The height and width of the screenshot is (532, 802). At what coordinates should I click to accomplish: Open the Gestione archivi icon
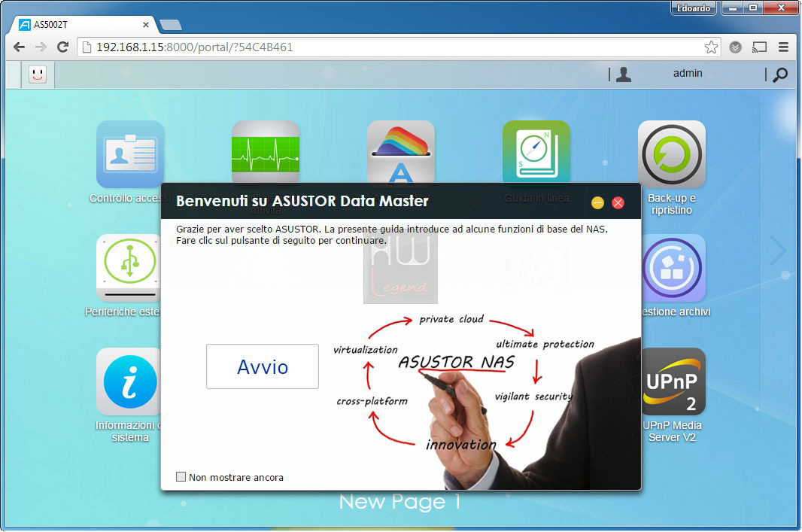point(673,268)
